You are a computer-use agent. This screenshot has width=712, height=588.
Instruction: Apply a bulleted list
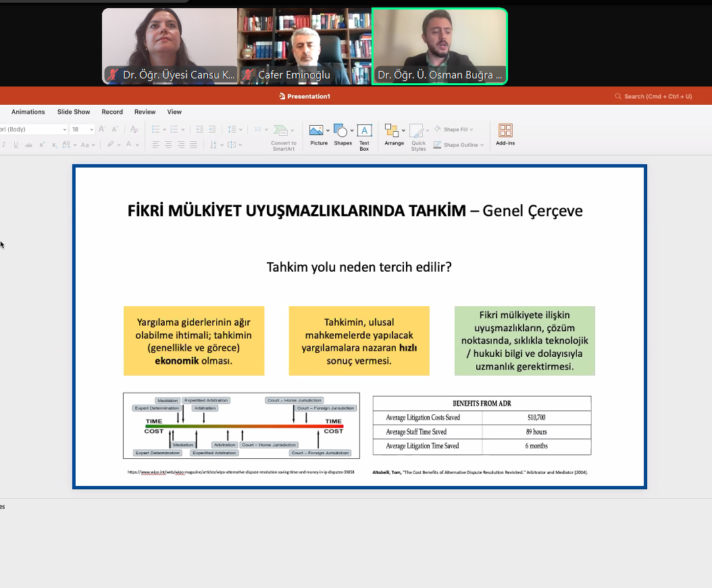157,129
